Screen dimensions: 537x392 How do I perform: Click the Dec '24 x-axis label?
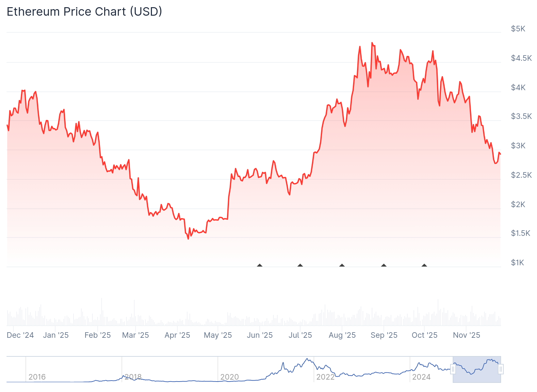[20, 335]
